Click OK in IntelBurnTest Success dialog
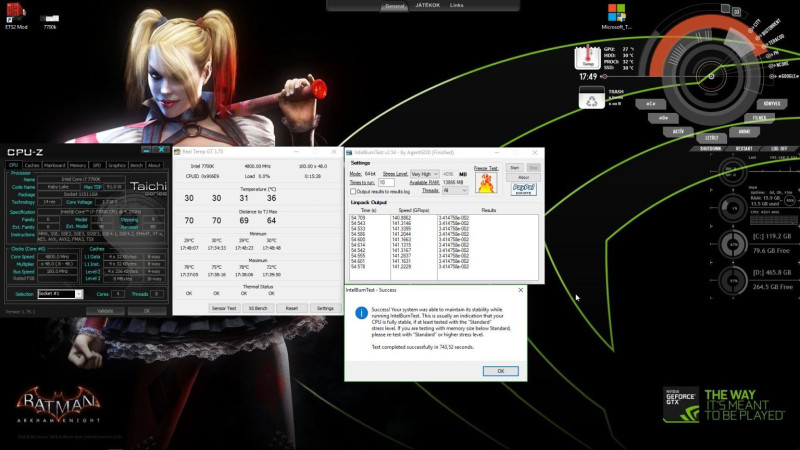The image size is (800, 450). (501, 371)
